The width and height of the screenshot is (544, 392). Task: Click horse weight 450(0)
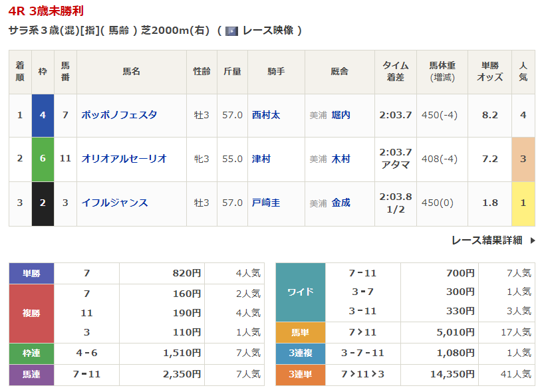tap(437, 203)
